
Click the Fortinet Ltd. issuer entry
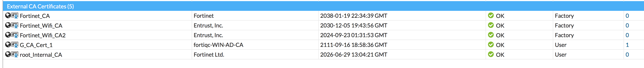click(x=209, y=55)
